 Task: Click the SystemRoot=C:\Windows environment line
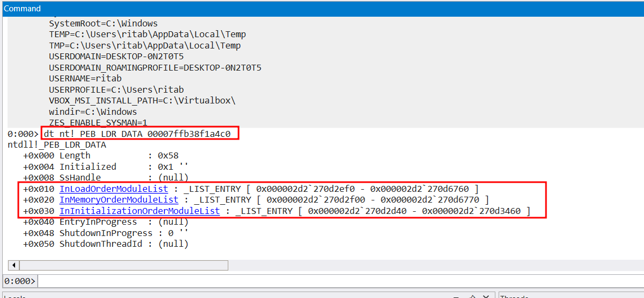pos(103,24)
